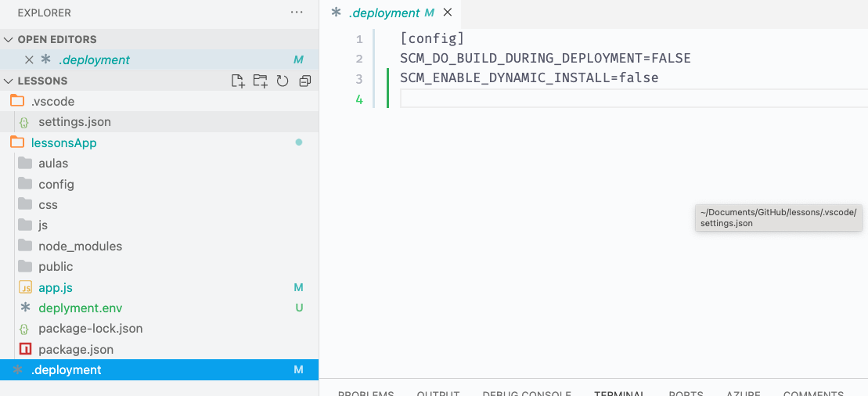Open Explorer more actions ellipsis menu
This screenshot has height=396, width=868.
[297, 13]
